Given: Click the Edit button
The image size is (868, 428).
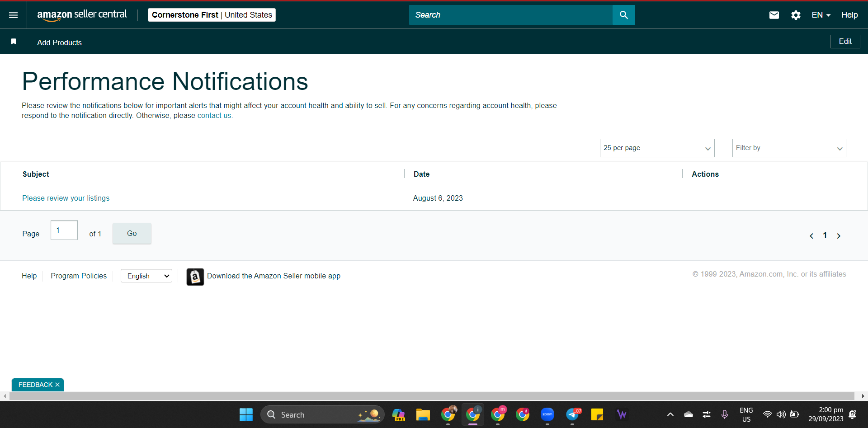Looking at the screenshot, I should (x=845, y=42).
